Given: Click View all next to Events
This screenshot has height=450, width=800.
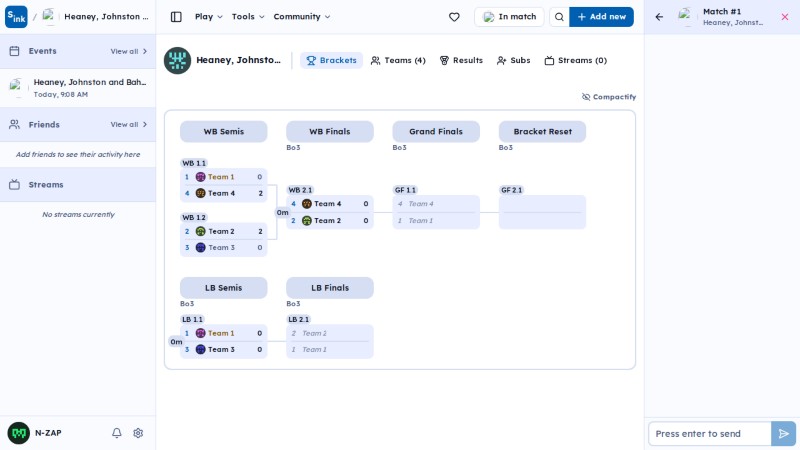Looking at the screenshot, I should pos(129,52).
